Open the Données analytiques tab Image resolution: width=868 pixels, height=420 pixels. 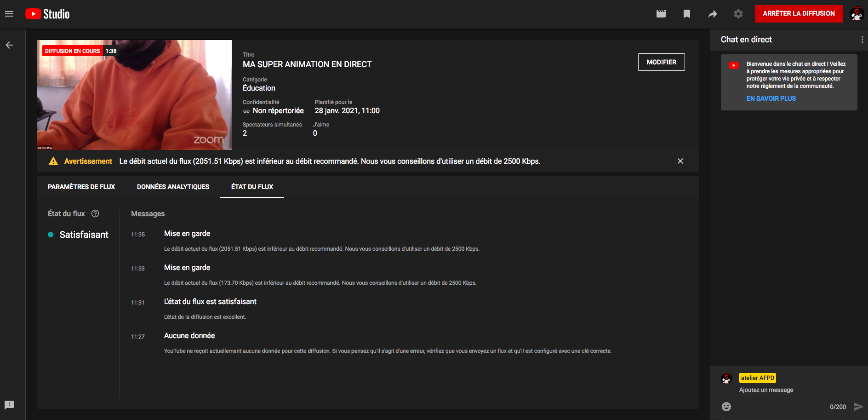173,187
